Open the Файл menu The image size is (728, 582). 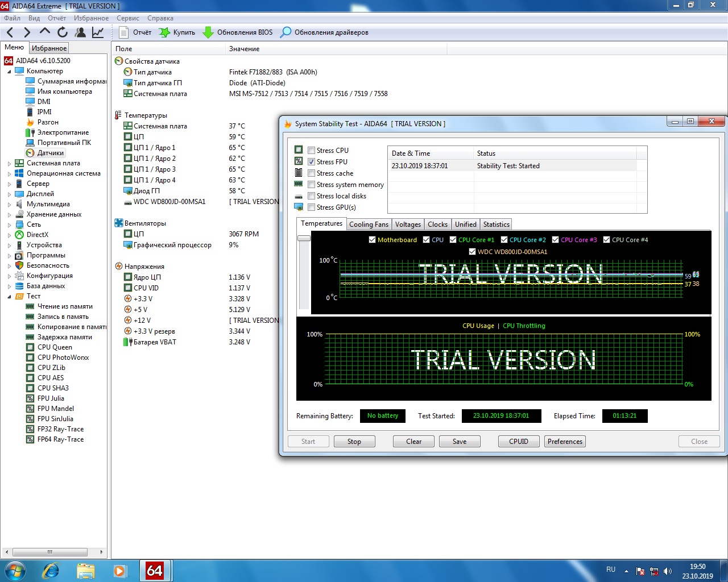click(x=12, y=18)
